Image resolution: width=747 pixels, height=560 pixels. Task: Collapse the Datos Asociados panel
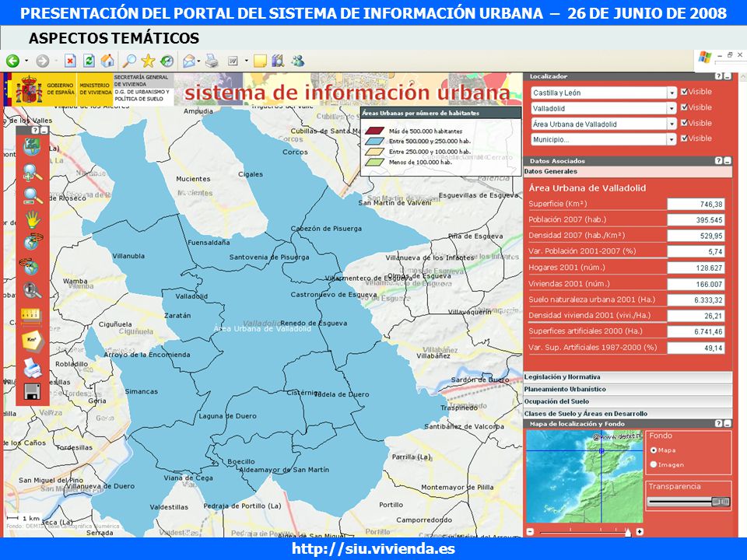(728, 161)
